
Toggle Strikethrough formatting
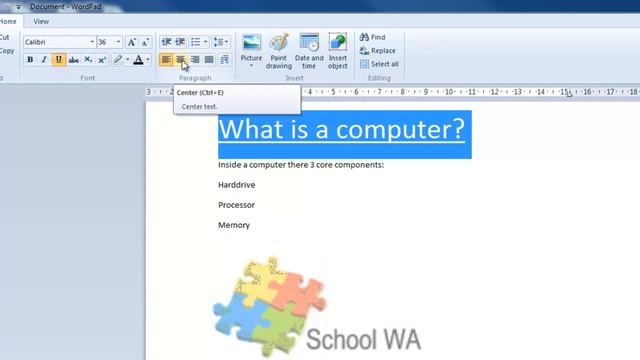(73, 60)
